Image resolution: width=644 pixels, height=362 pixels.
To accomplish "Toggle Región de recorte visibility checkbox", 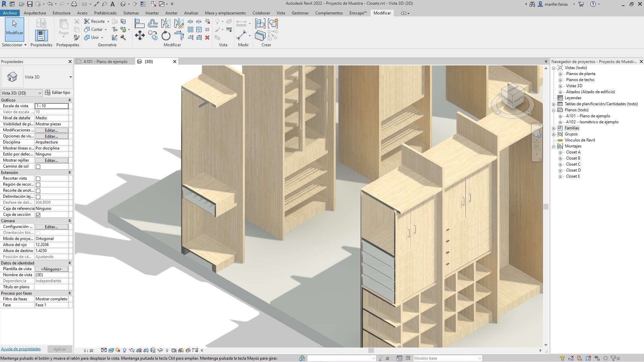I will [38, 184].
